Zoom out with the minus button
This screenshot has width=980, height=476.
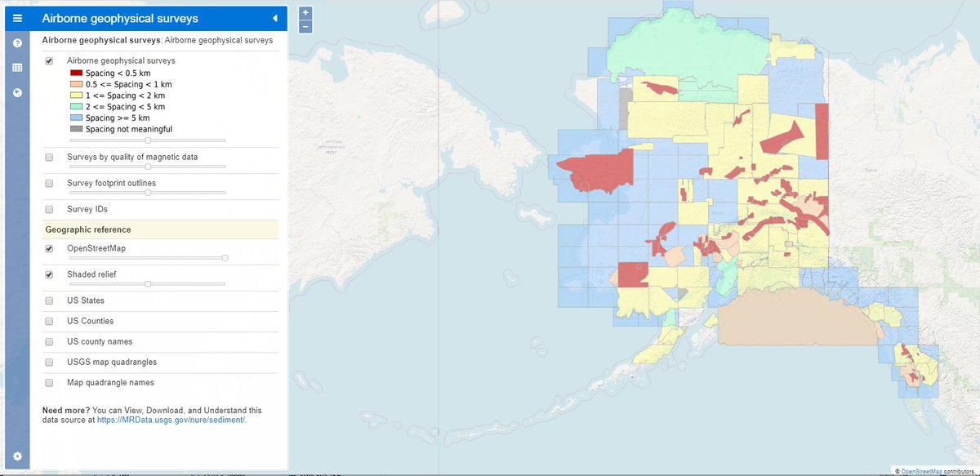[x=305, y=26]
